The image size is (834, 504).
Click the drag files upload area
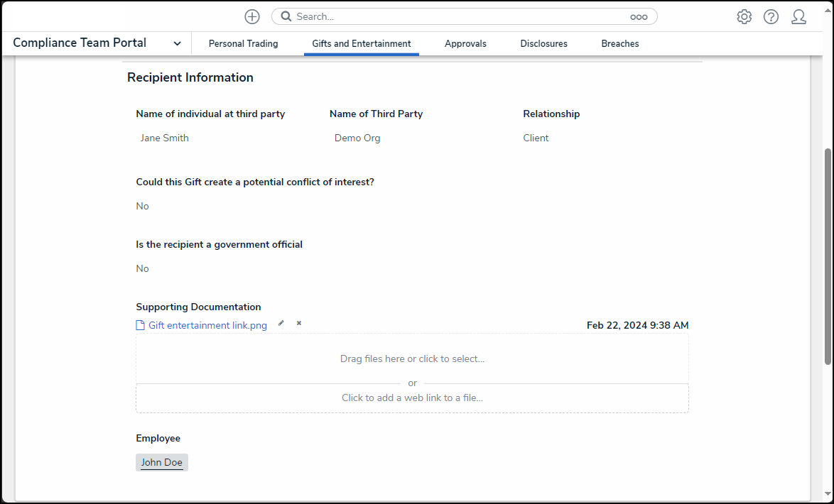coord(412,358)
